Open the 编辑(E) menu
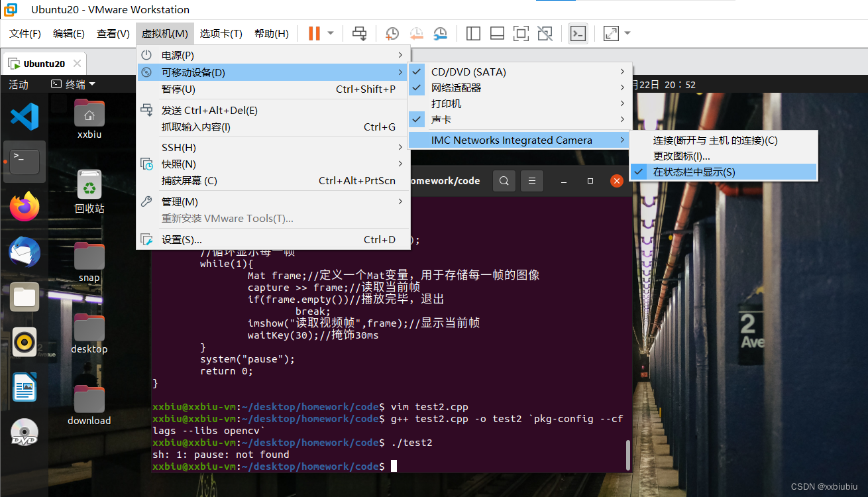Viewport: 868px width, 497px height. pyautogui.click(x=69, y=33)
